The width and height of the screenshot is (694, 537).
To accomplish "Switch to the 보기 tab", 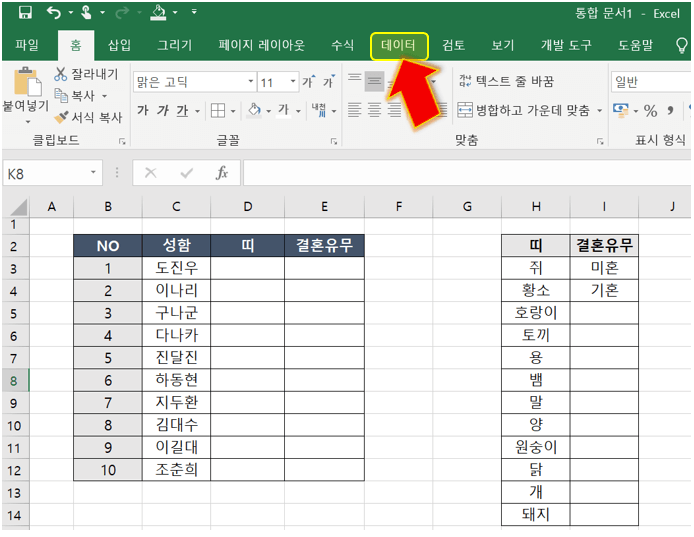I will 503,45.
